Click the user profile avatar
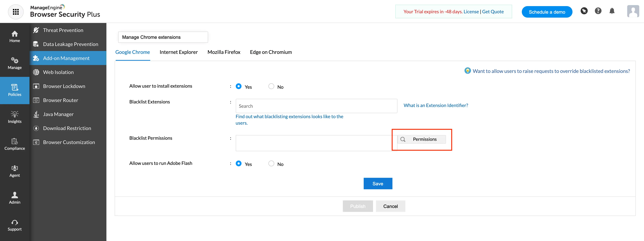 [x=633, y=11]
